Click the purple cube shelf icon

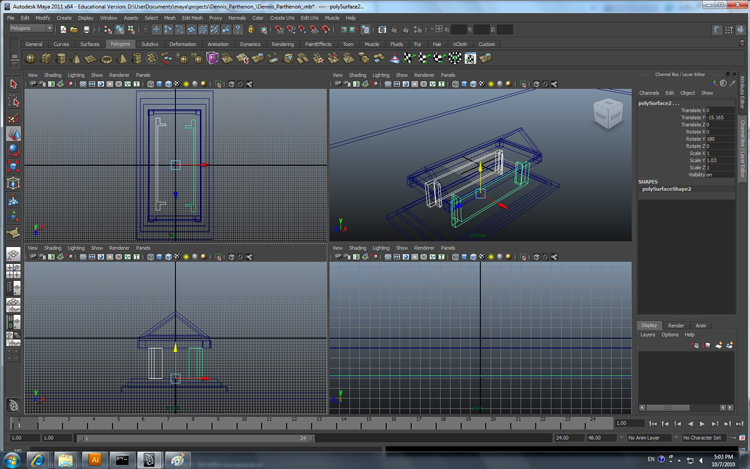pyautogui.click(x=213, y=59)
